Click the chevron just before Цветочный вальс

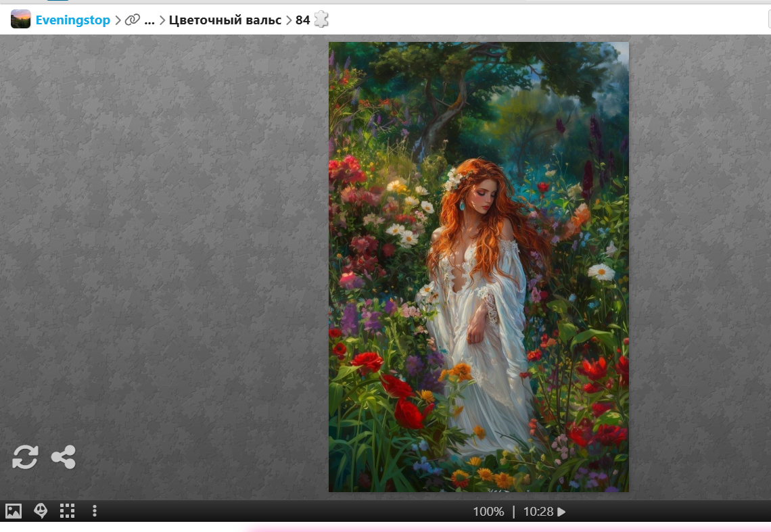click(x=162, y=20)
